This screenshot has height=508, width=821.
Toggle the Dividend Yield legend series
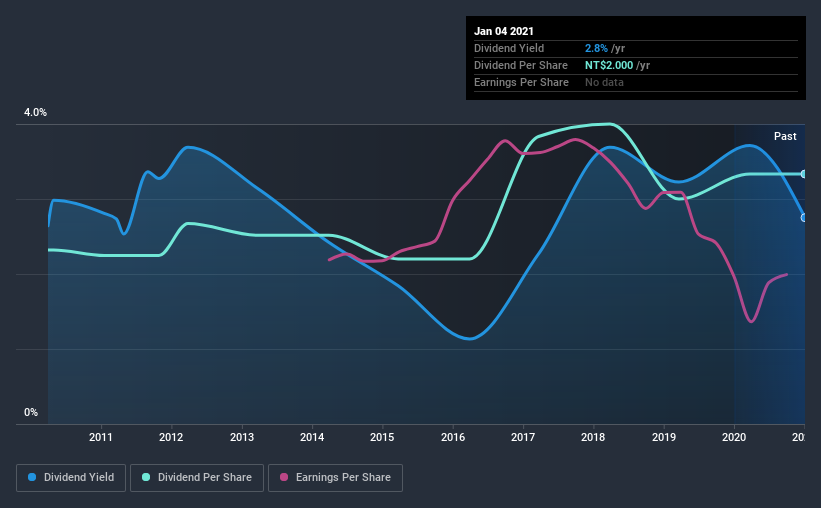(x=71, y=478)
